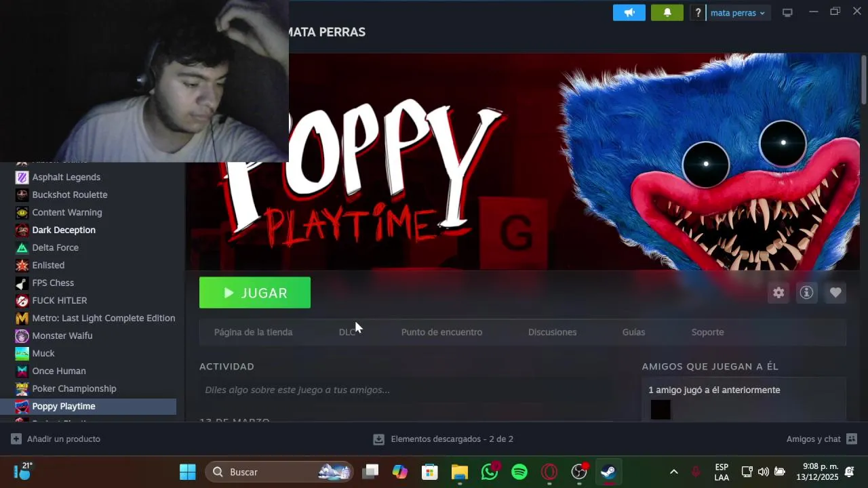Image resolution: width=868 pixels, height=488 pixels.
Task: Open the ESP LAA language switcher
Action: (x=722, y=472)
